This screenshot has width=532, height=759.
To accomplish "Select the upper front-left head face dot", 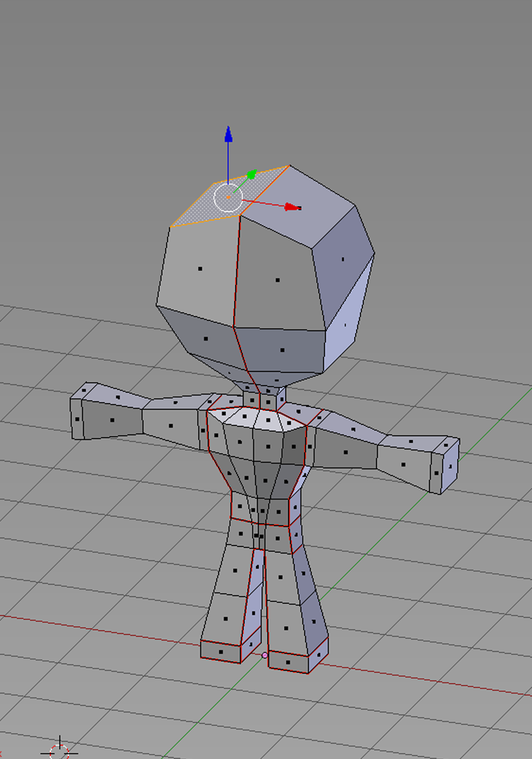I will (x=200, y=268).
